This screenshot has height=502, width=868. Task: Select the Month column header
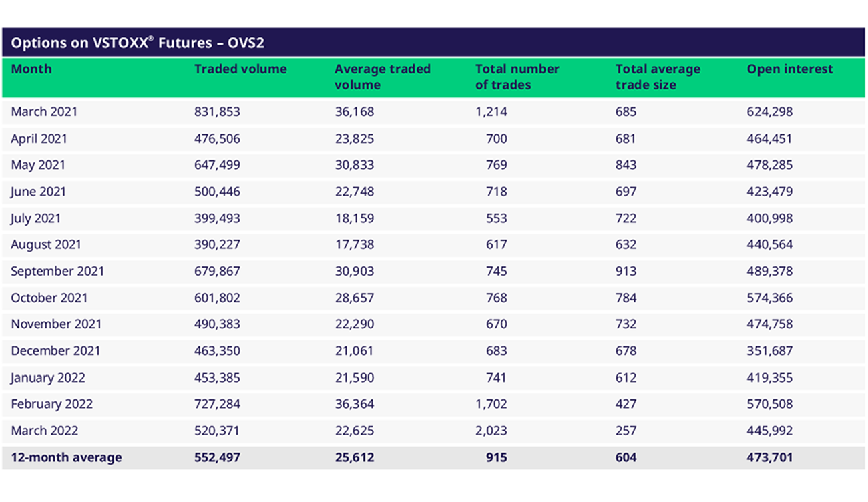(x=31, y=69)
